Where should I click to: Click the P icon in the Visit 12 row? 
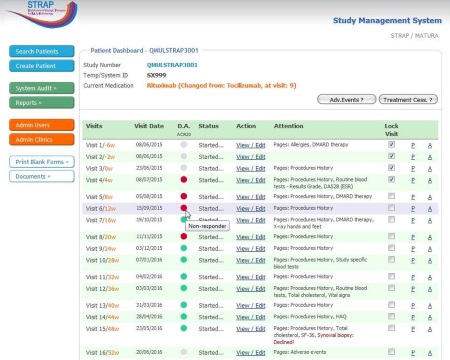click(413, 289)
